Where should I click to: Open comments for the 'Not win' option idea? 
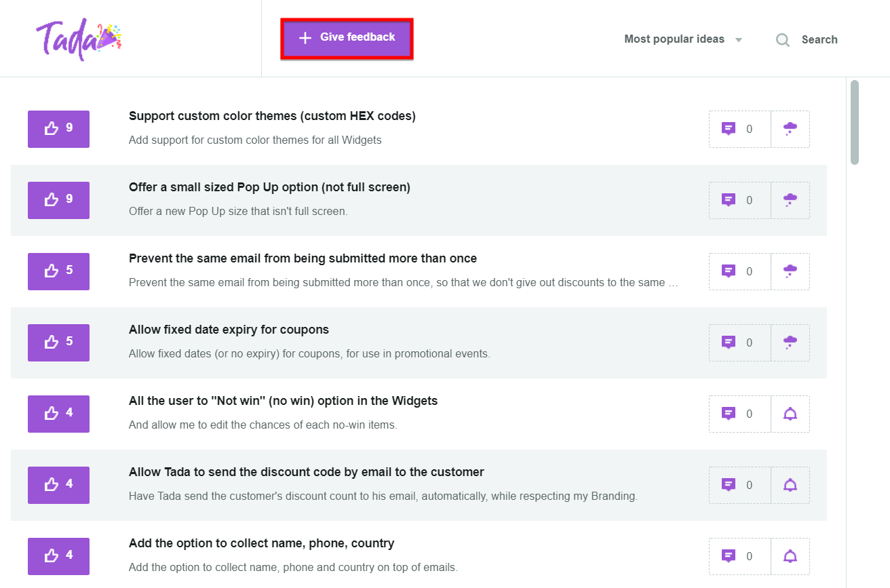740,414
